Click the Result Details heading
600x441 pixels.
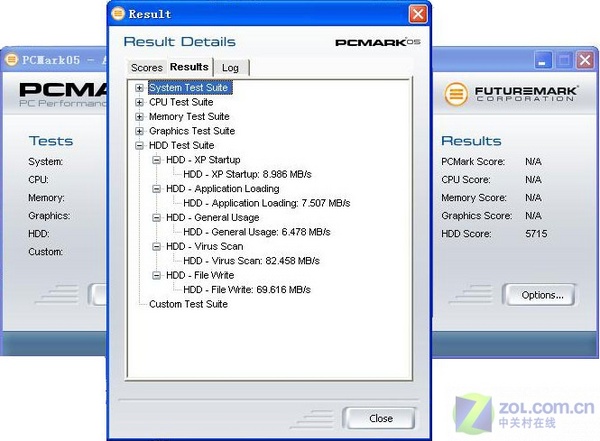[x=179, y=42]
